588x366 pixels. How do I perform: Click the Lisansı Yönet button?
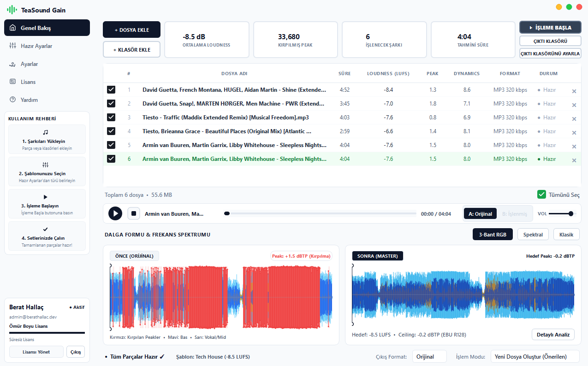[x=36, y=352]
